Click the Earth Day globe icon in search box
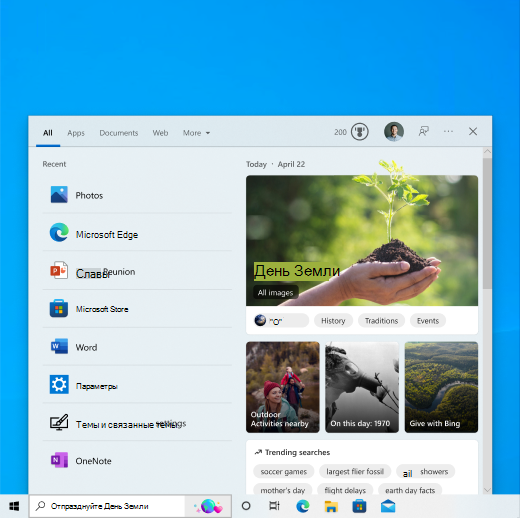The height and width of the screenshot is (518, 520). pos(208,506)
